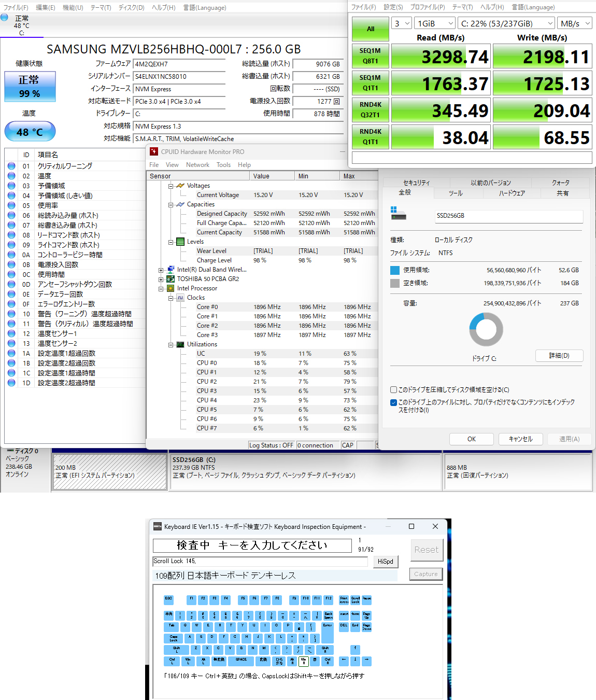Click the blue status orb beside 温度 attribute 02
The width and height of the screenshot is (596, 700).
click(11, 176)
